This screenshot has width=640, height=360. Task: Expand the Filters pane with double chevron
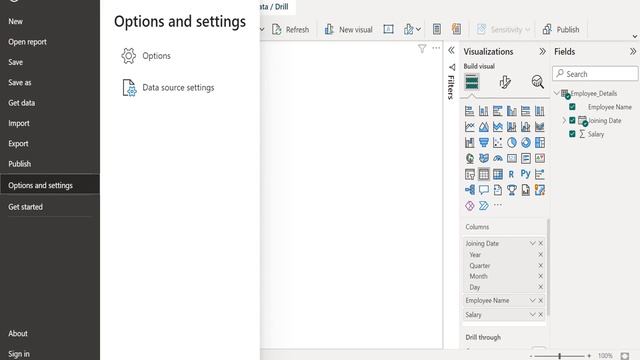[x=451, y=51]
